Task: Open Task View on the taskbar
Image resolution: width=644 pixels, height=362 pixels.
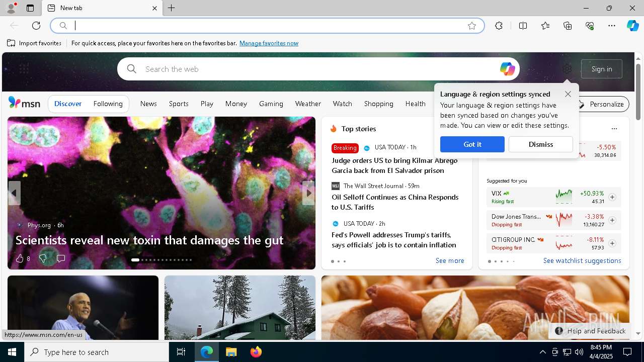Action: tap(181, 352)
